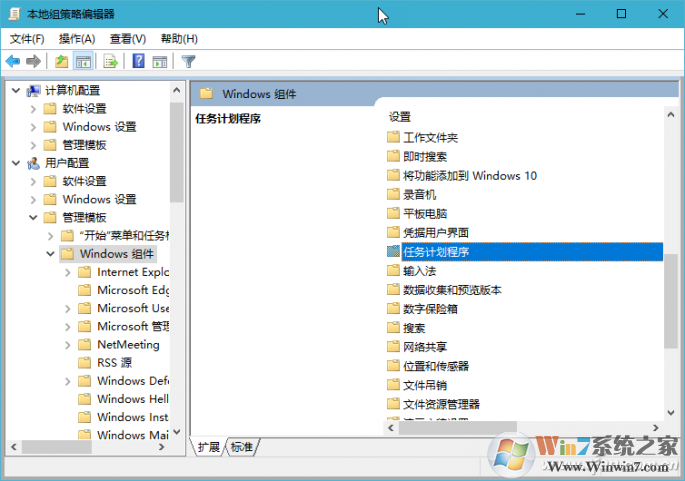Open the 帮助(H) menu
This screenshot has width=685, height=481.
(x=179, y=39)
